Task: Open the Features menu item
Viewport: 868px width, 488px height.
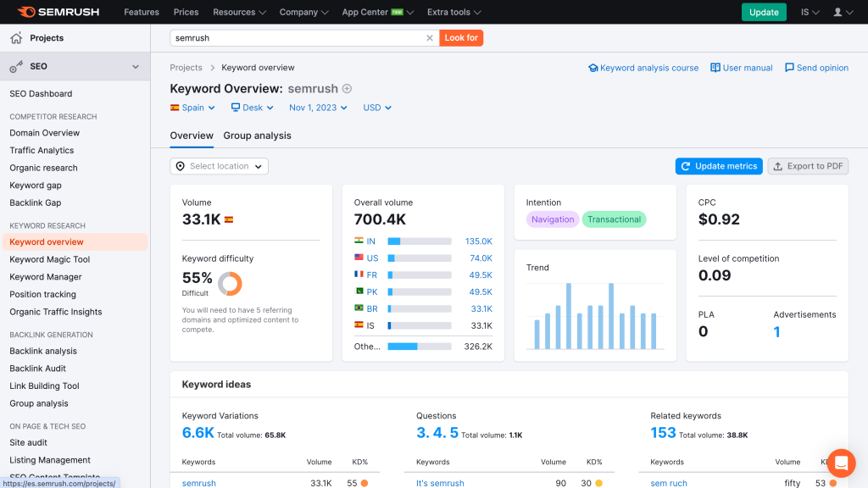Action: 142,12
